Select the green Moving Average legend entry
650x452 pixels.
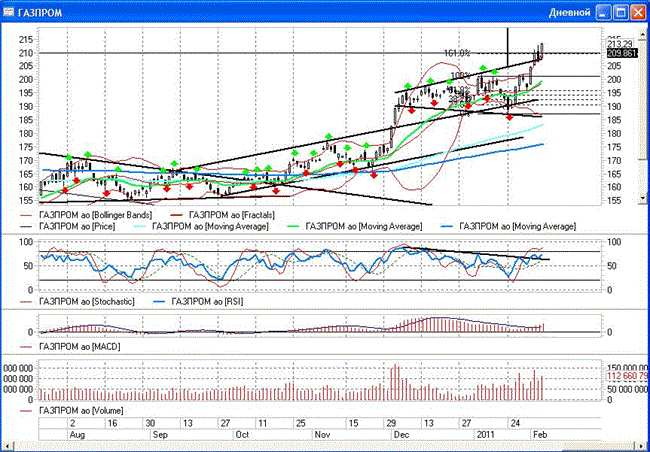pos(355,226)
